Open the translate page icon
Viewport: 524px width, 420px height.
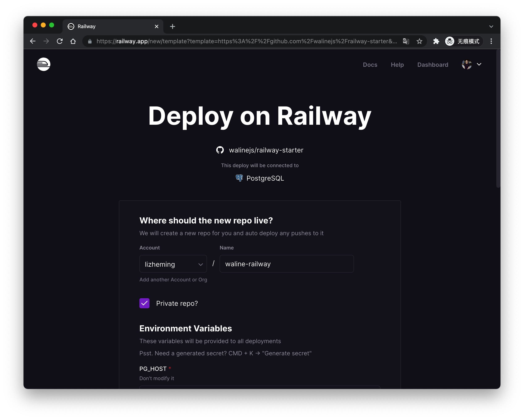(x=406, y=41)
